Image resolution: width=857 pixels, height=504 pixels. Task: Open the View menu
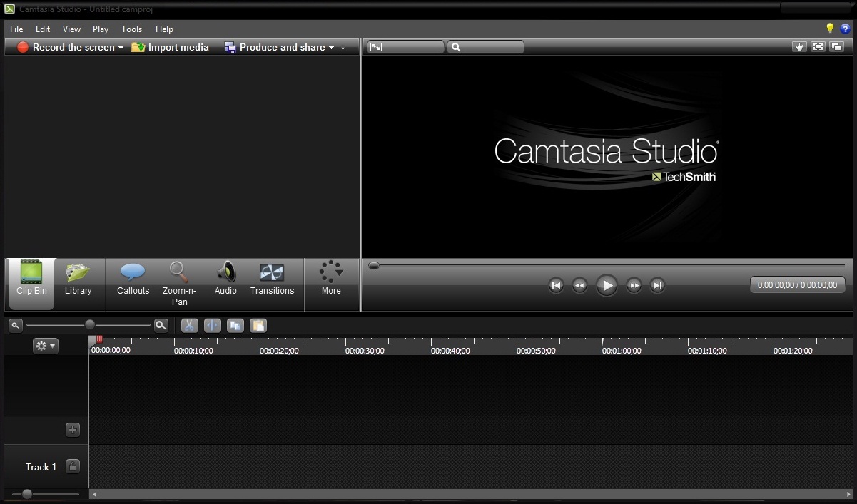[71, 29]
